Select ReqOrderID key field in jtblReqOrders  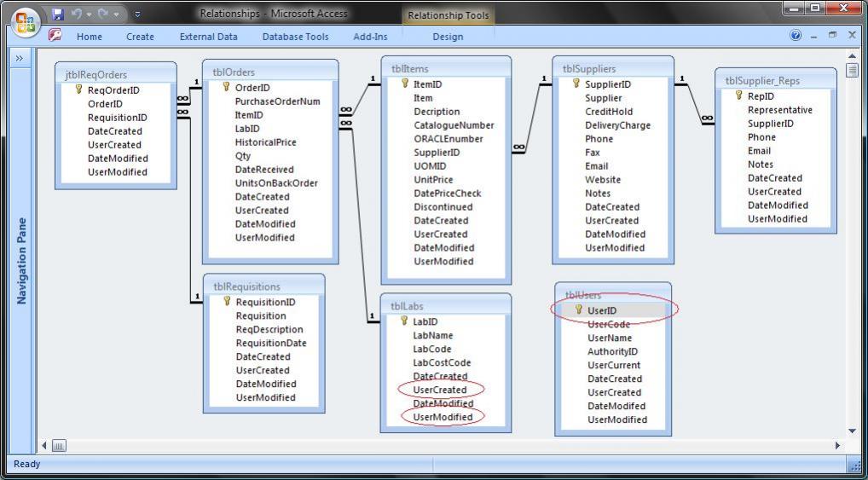pos(113,90)
